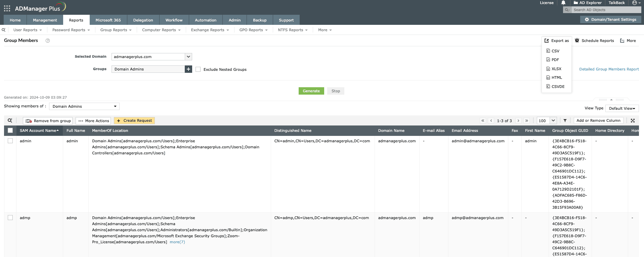
Task: Open License link in top bar
Action: [547, 3]
